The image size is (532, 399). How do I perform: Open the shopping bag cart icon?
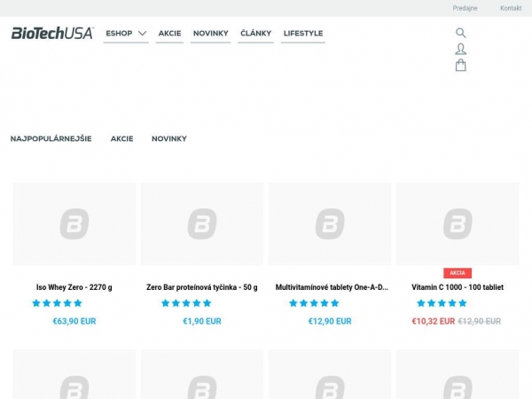tap(460, 65)
